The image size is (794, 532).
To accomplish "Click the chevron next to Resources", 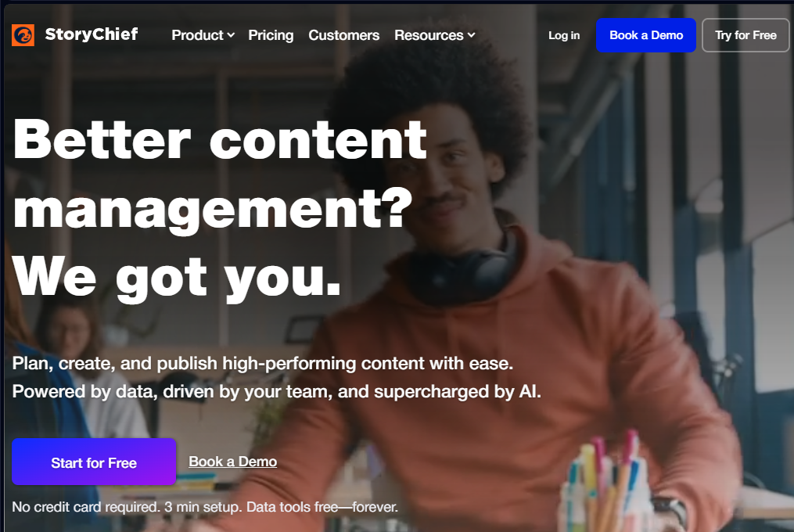I will (x=472, y=35).
